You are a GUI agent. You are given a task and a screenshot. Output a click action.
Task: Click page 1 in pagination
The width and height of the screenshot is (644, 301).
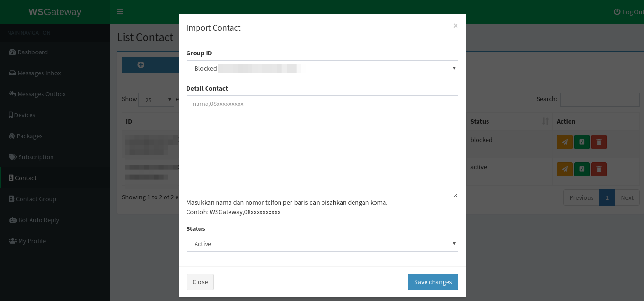(x=607, y=197)
